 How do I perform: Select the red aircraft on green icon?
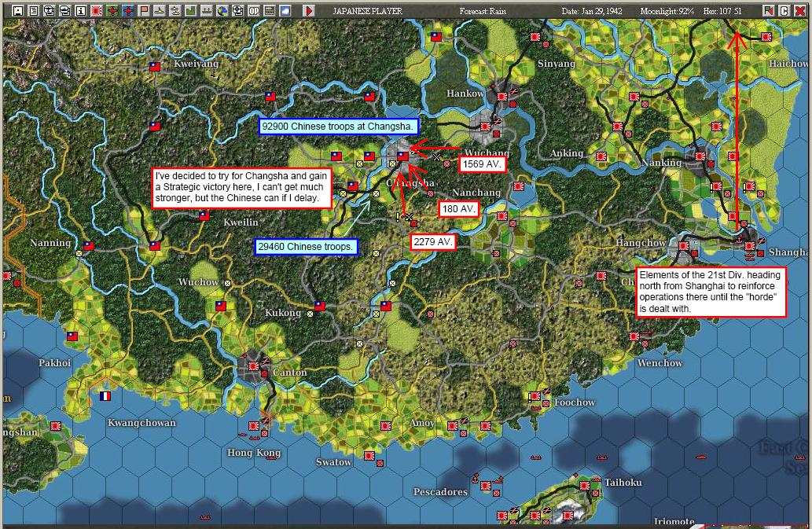click(x=112, y=10)
